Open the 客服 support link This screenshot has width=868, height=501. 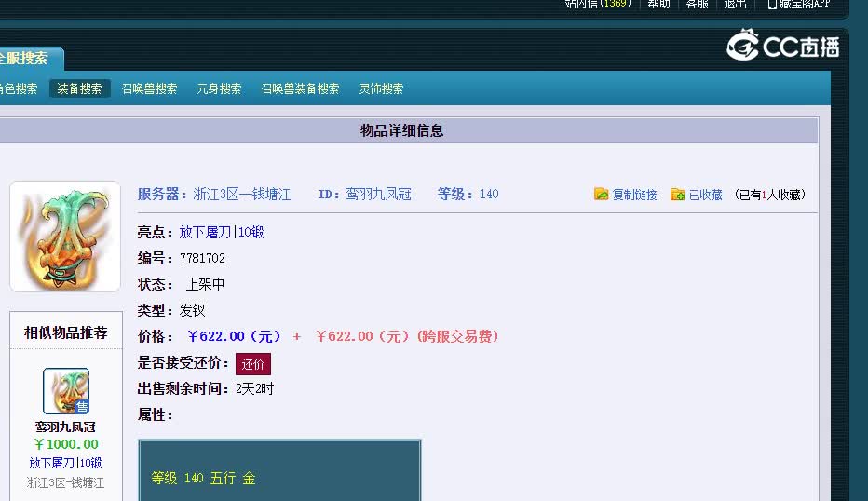tap(697, 4)
